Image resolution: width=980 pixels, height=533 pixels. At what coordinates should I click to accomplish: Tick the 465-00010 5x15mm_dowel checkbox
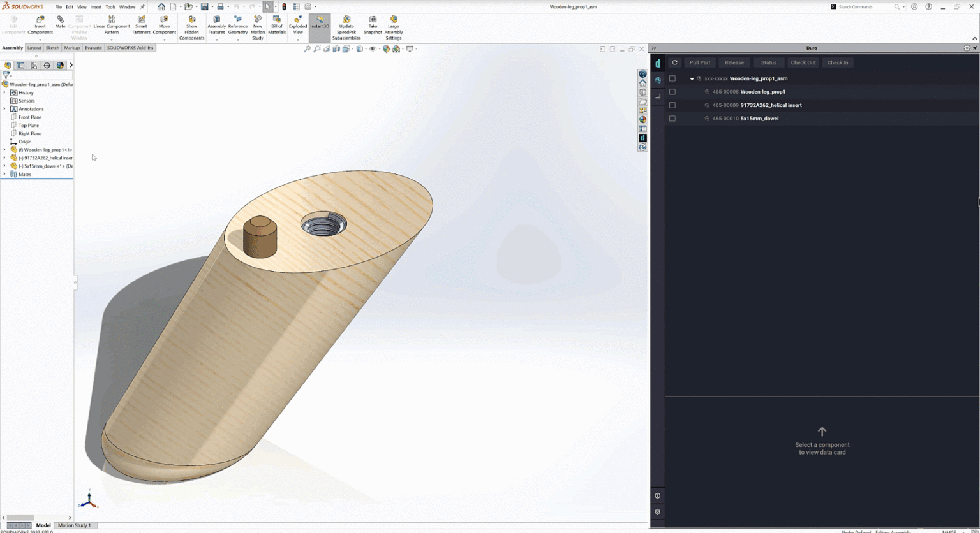tap(672, 119)
